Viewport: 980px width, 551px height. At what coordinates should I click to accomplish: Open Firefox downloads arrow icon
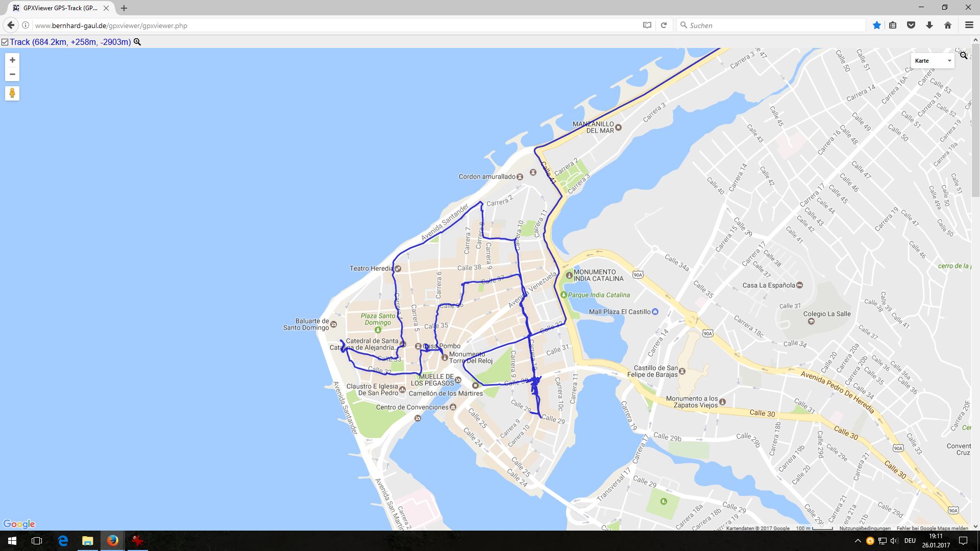(x=929, y=25)
